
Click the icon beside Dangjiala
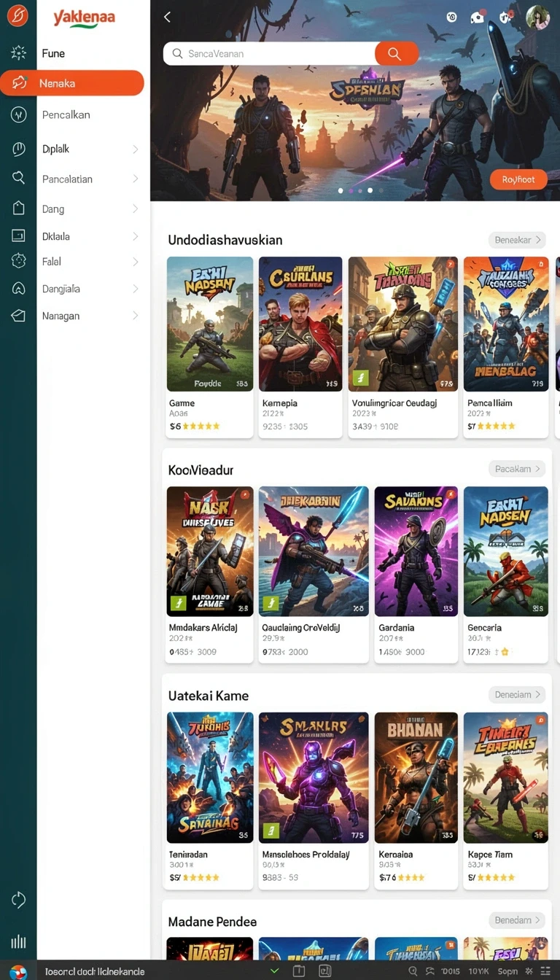click(18, 288)
